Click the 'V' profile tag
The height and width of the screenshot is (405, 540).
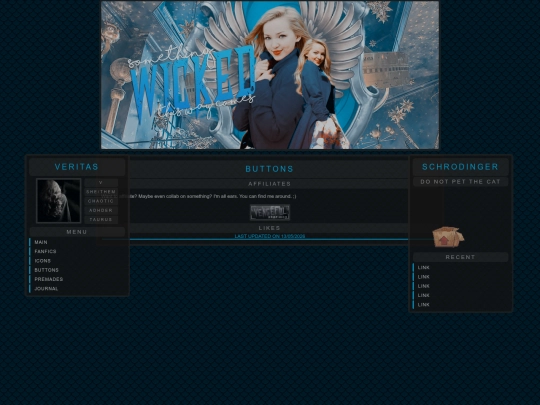point(101,183)
